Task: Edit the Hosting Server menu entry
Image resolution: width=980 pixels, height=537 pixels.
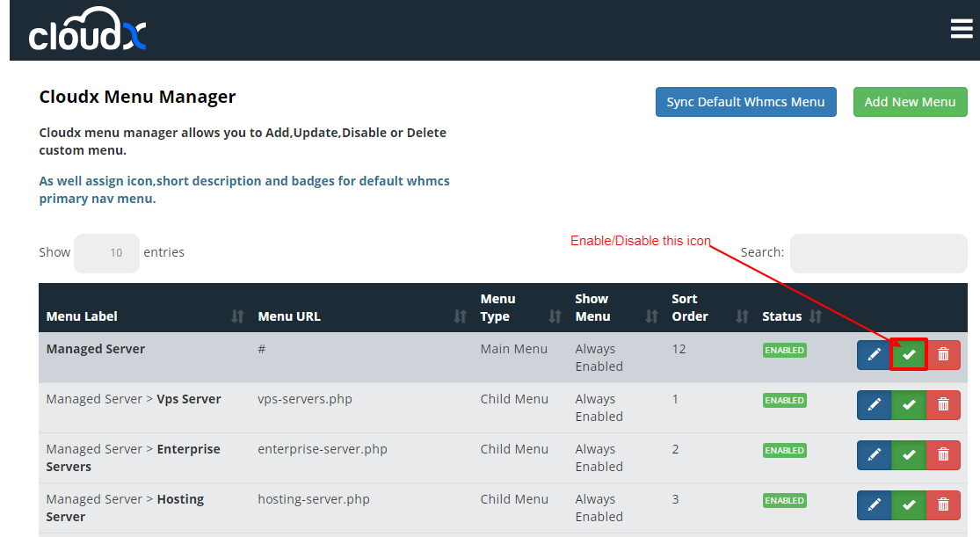Action: [874, 505]
